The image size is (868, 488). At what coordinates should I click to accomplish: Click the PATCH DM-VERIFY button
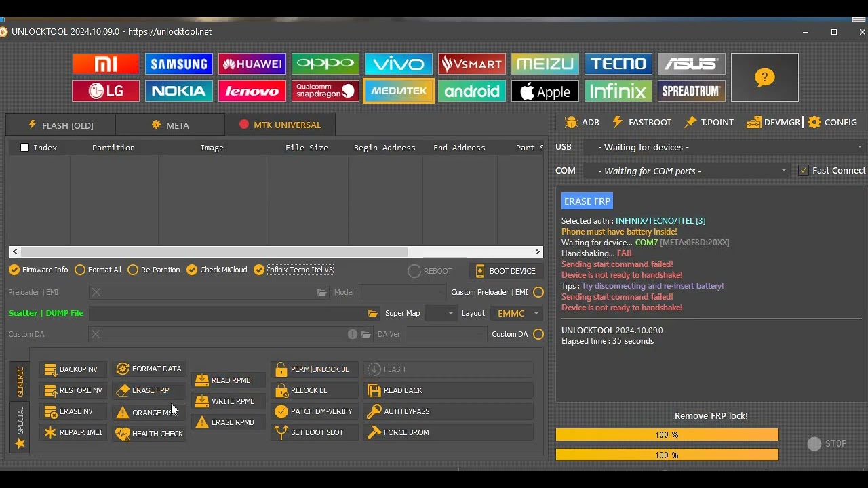315,411
